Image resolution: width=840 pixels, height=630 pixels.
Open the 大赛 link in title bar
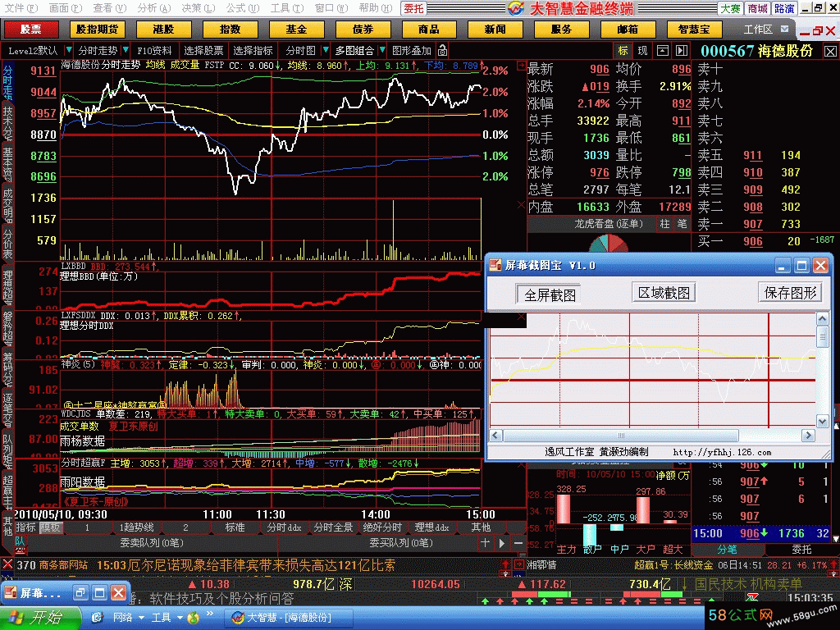[x=729, y=8]
